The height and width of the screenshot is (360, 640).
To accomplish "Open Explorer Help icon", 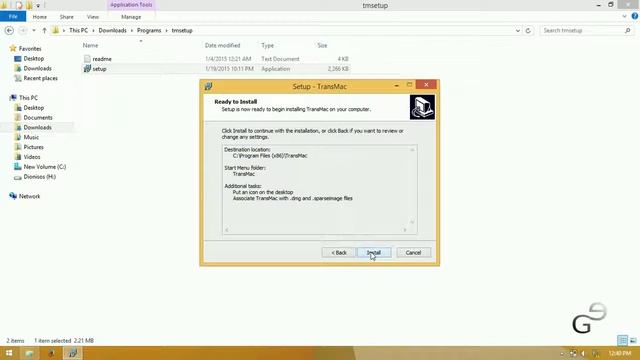I will pos(635,16).
